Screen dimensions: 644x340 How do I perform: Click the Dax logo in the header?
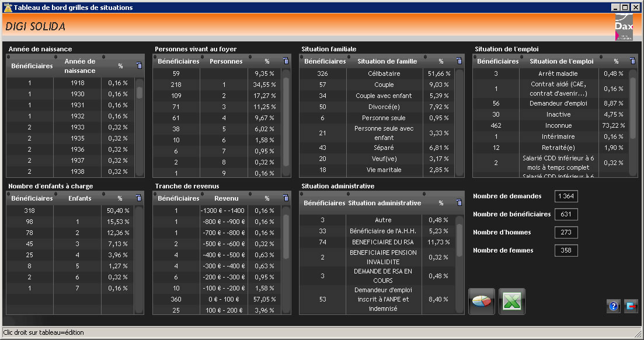tap(624, 27)
